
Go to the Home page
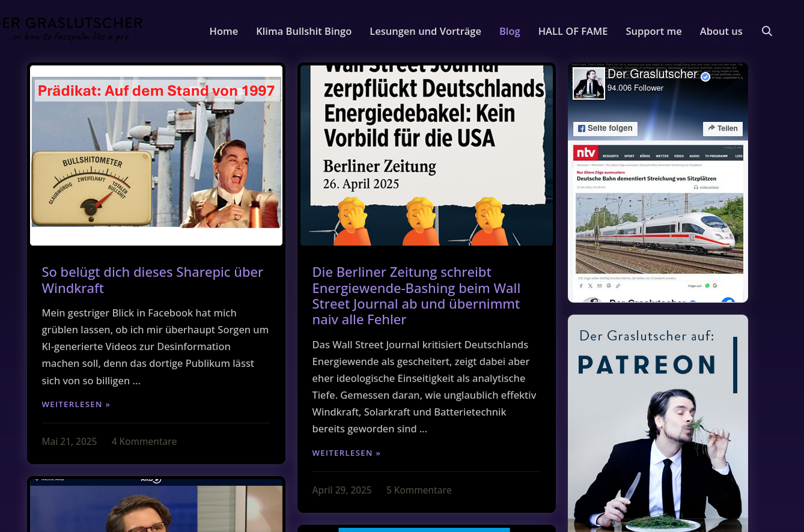tap(224, 31)
